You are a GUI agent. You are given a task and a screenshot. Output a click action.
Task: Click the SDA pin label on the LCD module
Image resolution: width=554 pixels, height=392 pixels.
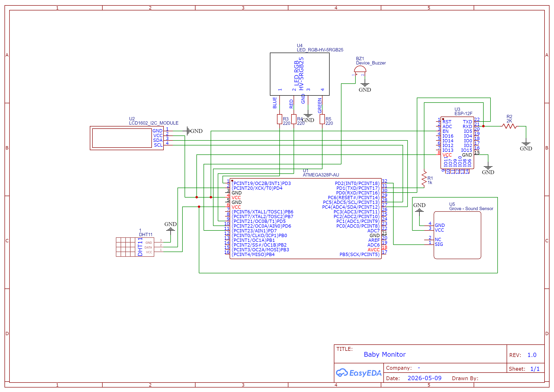(x=158, y=140)
